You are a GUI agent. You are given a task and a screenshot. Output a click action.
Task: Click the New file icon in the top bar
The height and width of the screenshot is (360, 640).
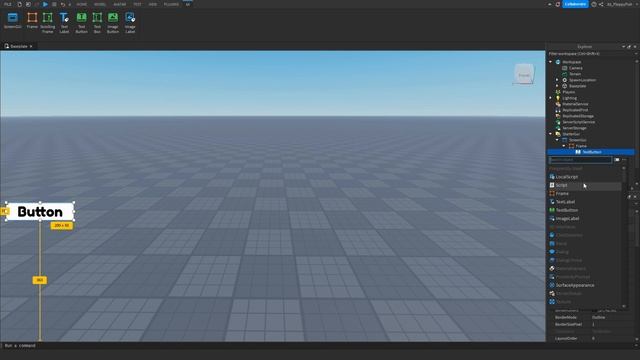point(19,4)
